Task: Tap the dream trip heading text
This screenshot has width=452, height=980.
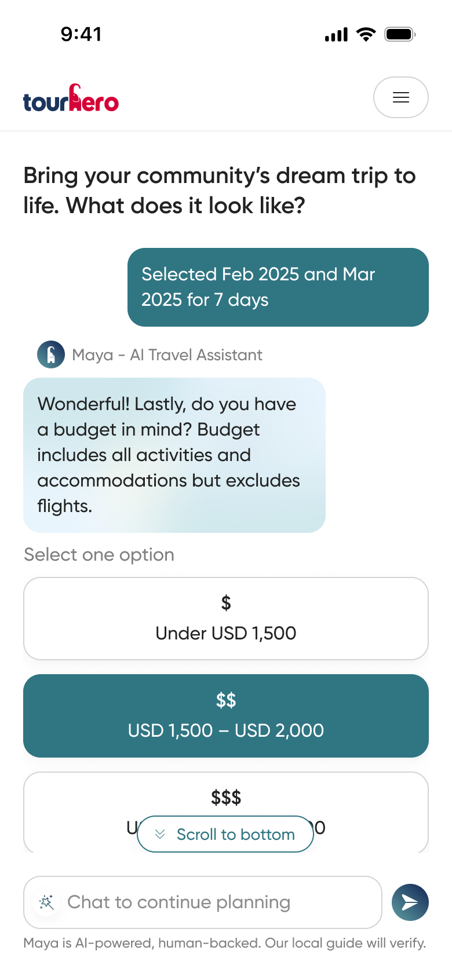Action: (220, 190)
